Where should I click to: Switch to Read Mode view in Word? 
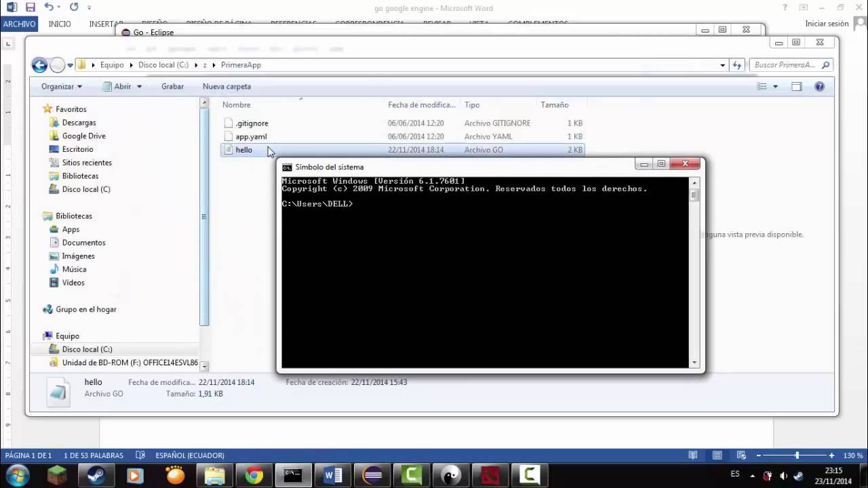coord(692,455)
